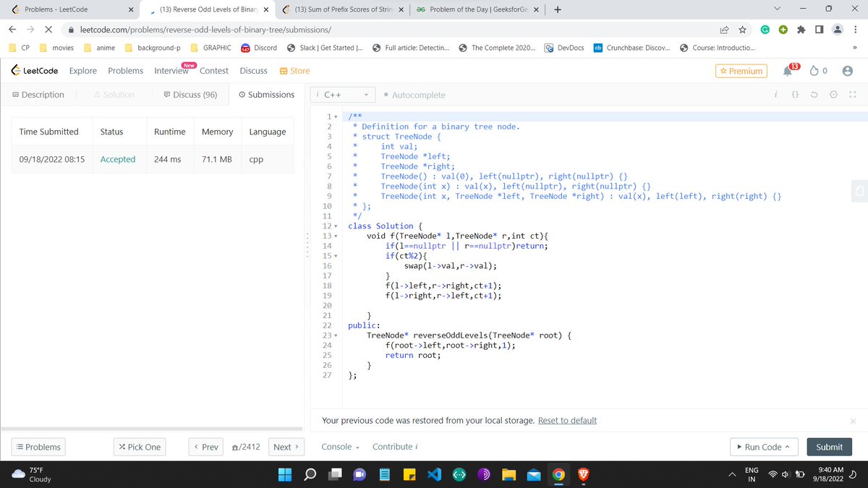
Task: Expand the Console dropdown
Action: 340,447
